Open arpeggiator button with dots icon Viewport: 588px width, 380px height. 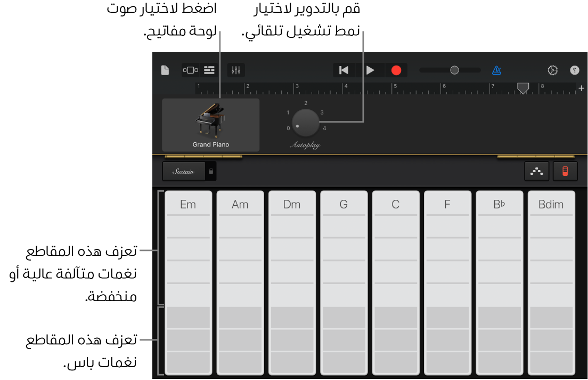click(x=537, y=172)
